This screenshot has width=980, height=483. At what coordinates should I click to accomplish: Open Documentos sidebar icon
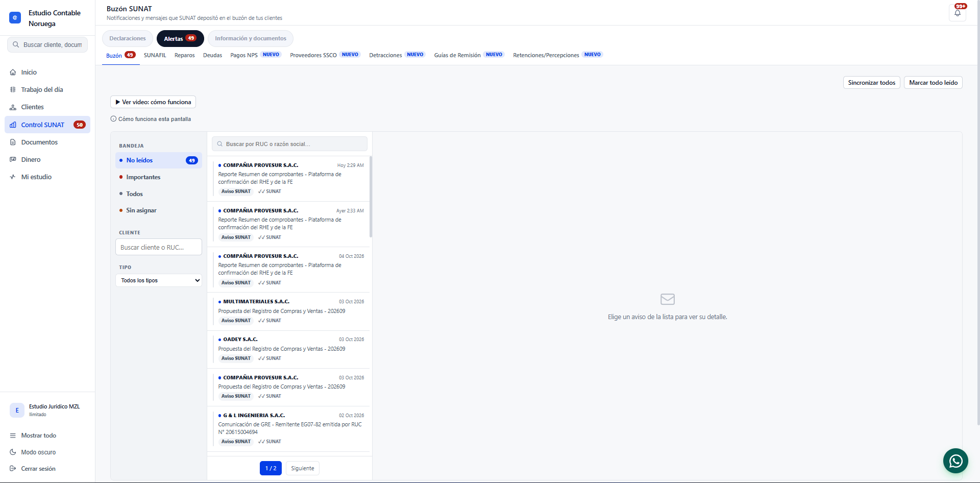13,142
